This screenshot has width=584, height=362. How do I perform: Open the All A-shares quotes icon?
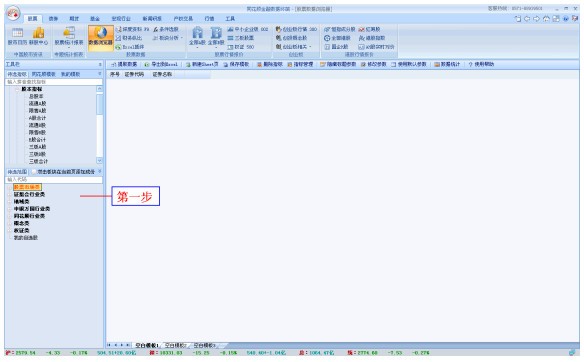(x=197, y=36)
